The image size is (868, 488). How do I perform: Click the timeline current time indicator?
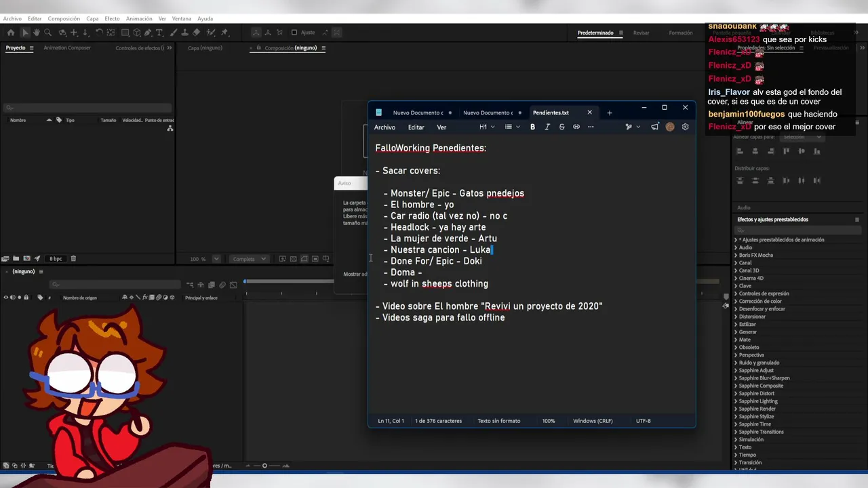click(245, 282)
